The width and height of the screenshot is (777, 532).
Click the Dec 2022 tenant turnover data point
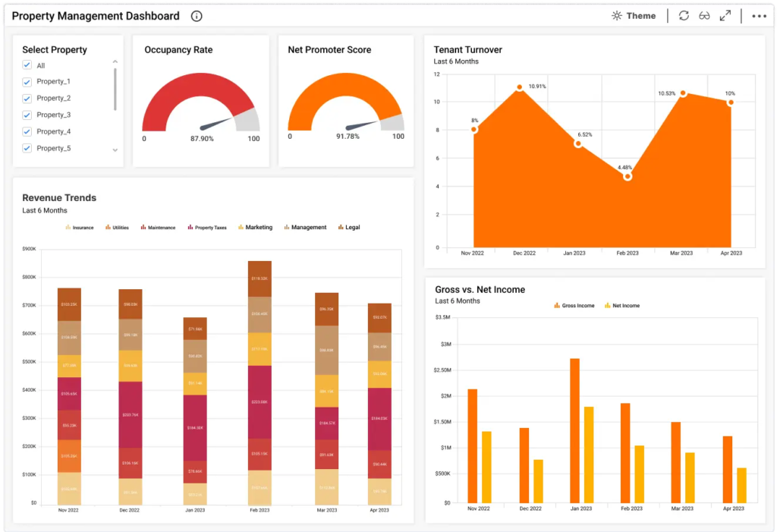pyautogui.click(x=520, y=88)
